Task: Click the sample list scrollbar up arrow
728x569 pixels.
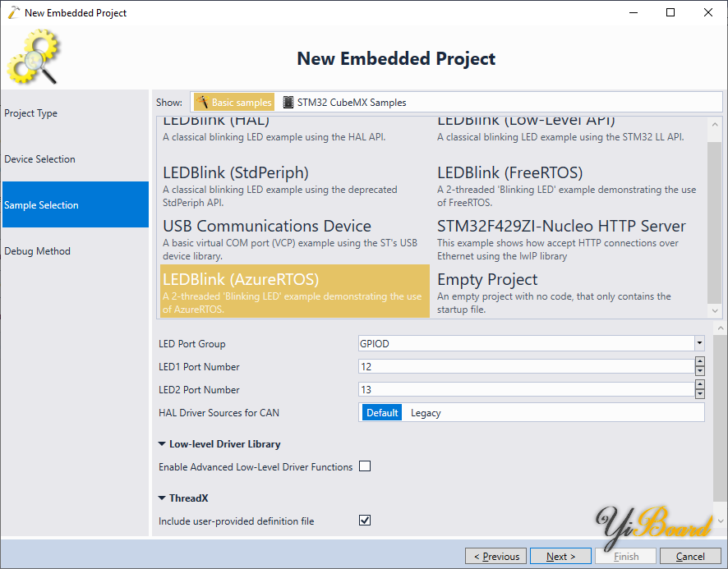Action: (x=715, y=124)
